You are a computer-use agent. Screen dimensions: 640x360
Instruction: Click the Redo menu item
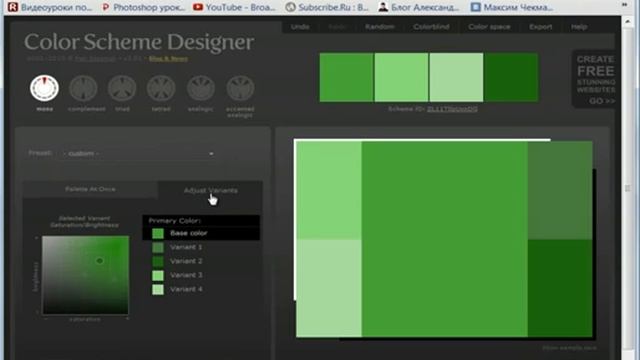point(337,27)
